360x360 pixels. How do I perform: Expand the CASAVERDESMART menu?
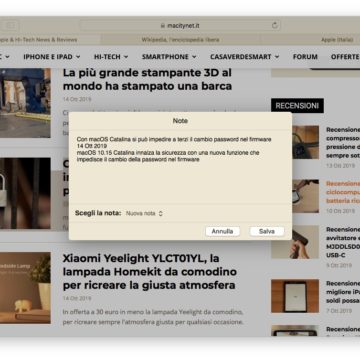point(244,57)
